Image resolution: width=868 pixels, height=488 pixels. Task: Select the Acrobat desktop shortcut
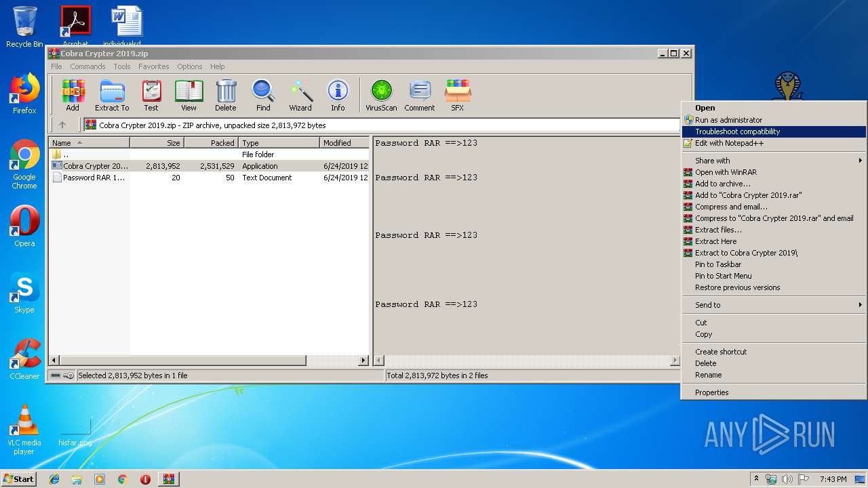point(76,26)
